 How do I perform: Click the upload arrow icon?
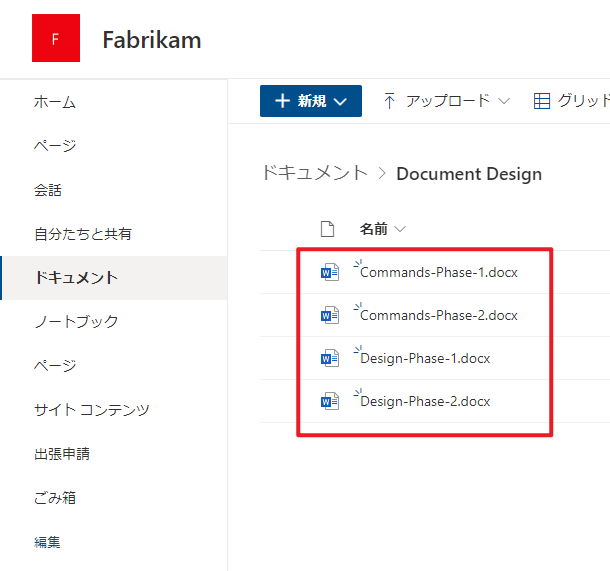click(389, 101)
